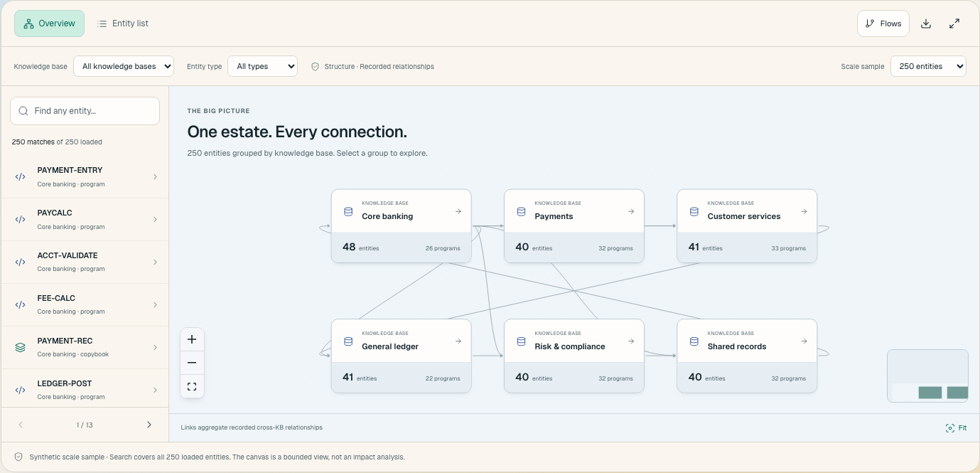Screen dimensions: 980x473
Task: Select PAYMENT-ENTRY in the entity list
Action: pyautogui.click(x=85, y=177)
